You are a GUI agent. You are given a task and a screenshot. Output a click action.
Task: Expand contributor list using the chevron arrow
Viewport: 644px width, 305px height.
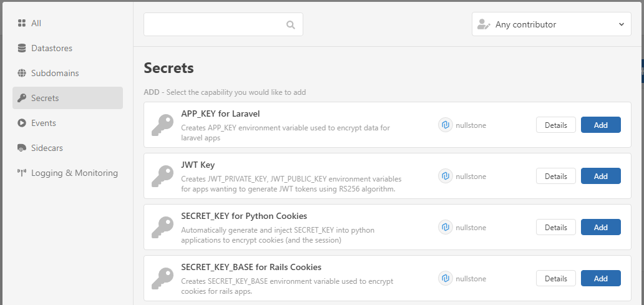click(621, 25)
